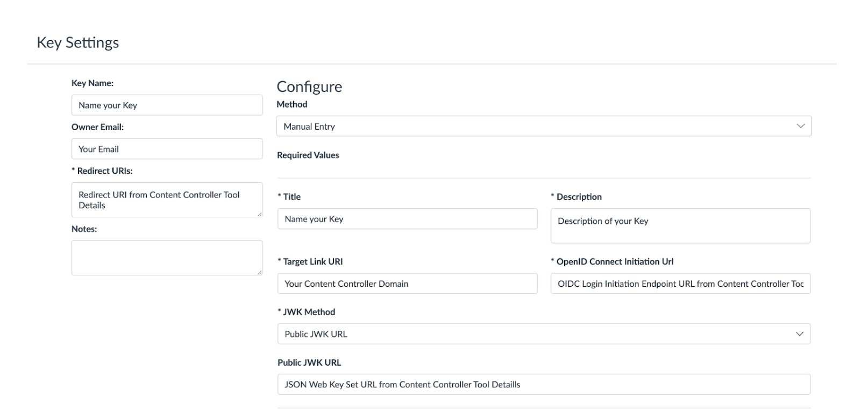Click the OpenID Connect Initiation Url field
This screenshot has height=411, width=868.
coord(680,284)
